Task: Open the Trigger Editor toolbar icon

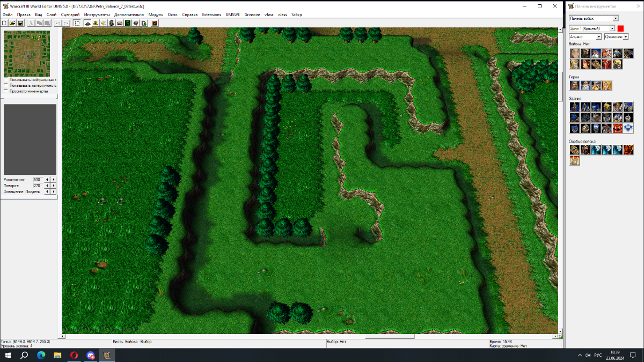Action: tap(96, 23)
